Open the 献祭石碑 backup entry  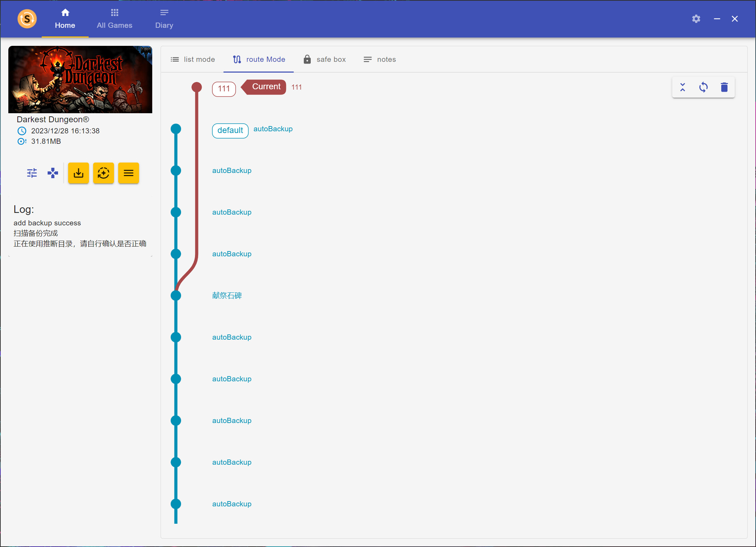(x=227, y=296)
